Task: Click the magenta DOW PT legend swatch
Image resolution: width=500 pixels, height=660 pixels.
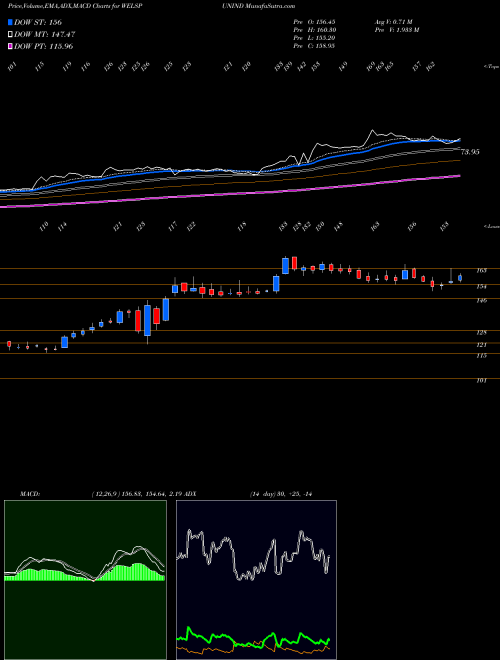Action: [x=11, y=46]
